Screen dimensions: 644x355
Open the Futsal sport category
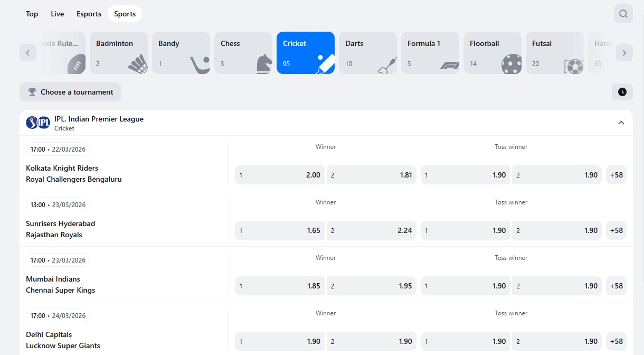(x=554, y=53)
